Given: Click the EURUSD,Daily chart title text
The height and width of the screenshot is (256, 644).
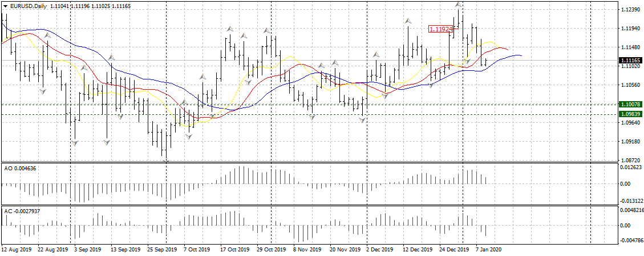Looking at the screenshot, I should [29, 6].
